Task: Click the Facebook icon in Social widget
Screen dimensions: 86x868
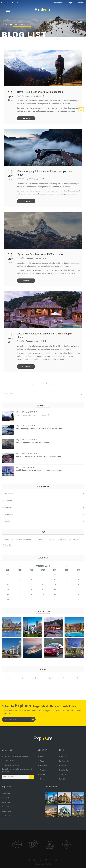Action: pyautogui.click(x=9, y=678)
